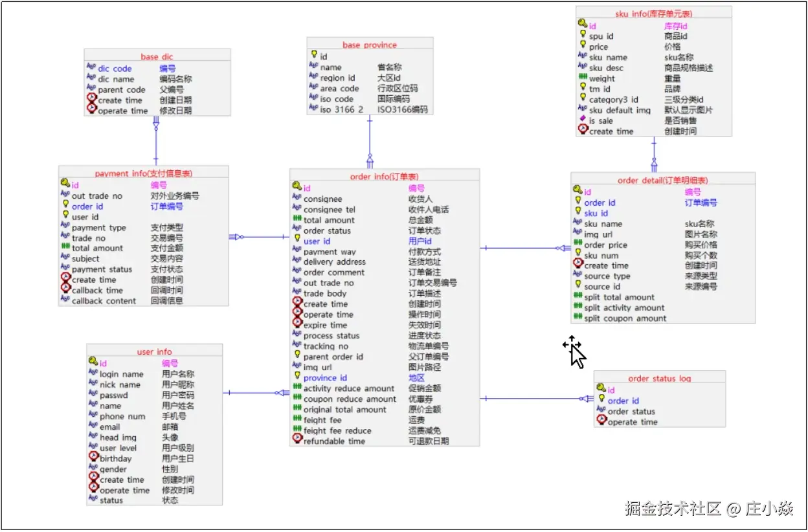This screenshot has width=808, height=532.
Task: Select the base_dic table title
Action: [157, 57]
